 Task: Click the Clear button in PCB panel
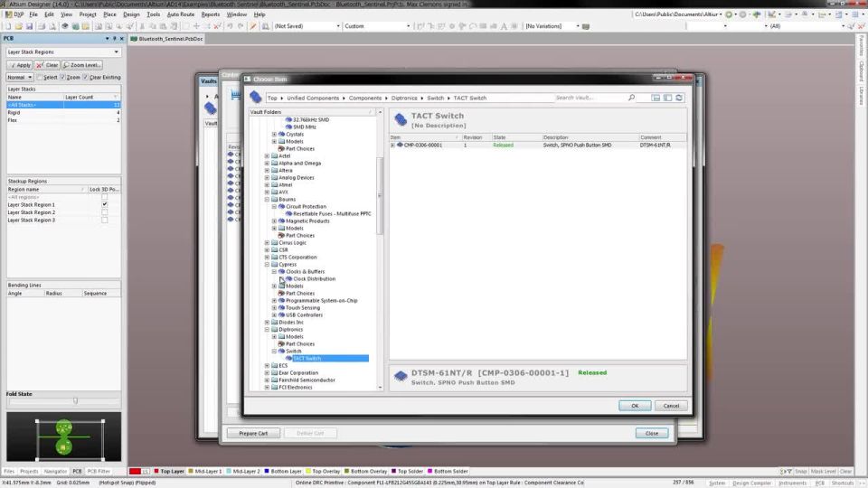pyautogui.click(x=47, y=65)
